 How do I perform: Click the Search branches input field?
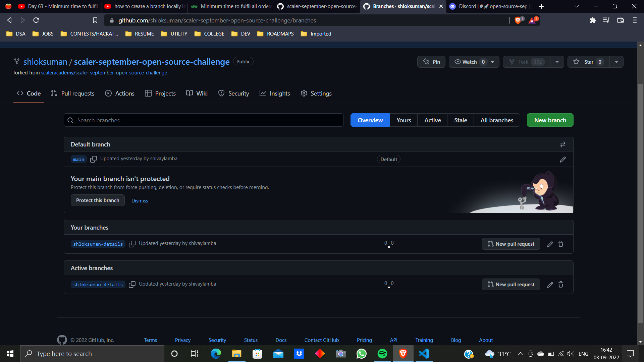[x=204, y=120]
